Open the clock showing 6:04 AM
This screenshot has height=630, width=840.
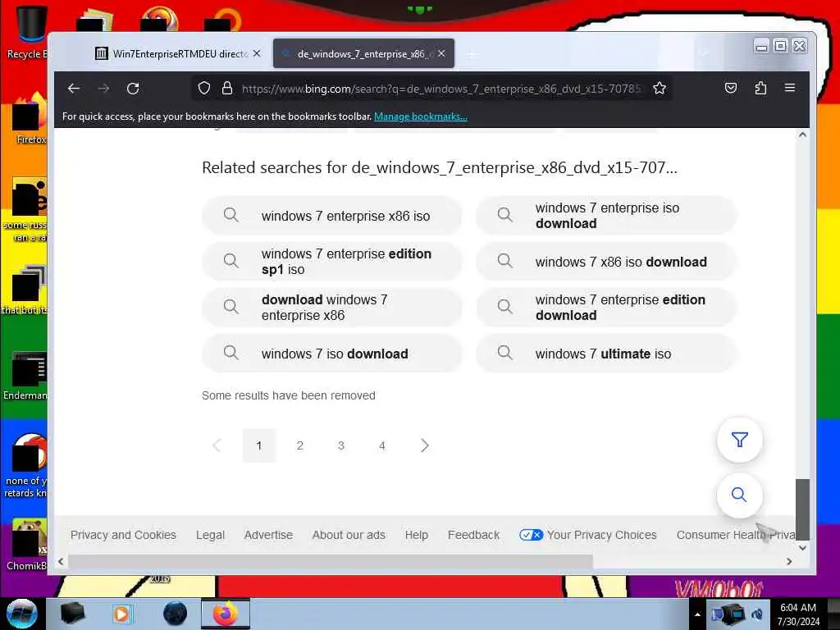(x=798, y=614)
